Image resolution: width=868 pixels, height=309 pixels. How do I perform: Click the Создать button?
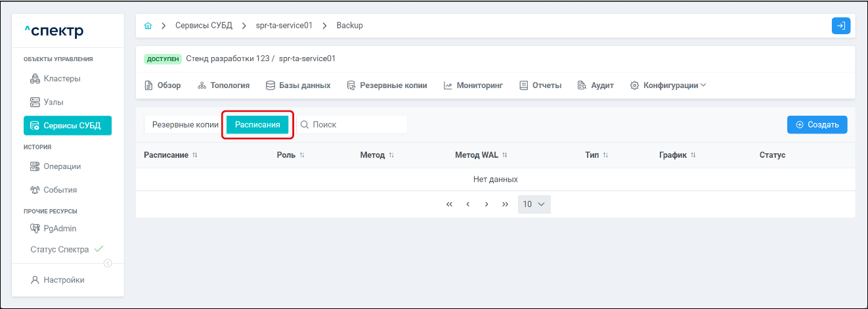coord(817,124)
